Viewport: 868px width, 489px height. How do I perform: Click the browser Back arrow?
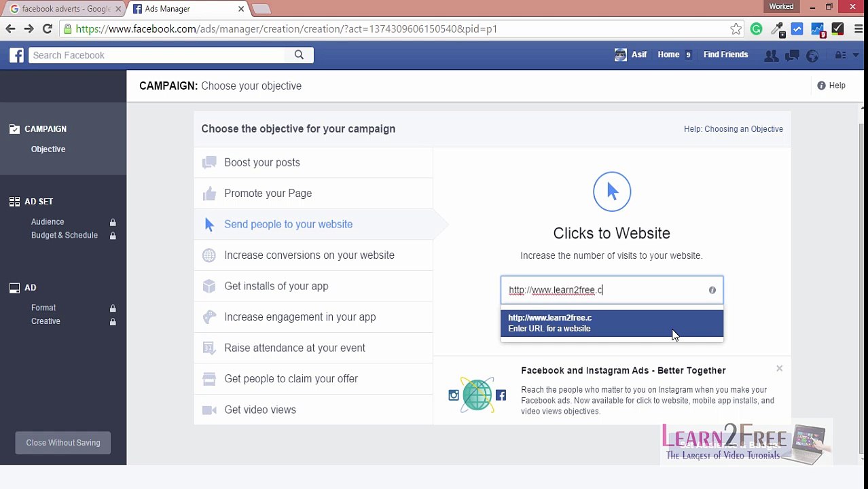[10, 29]
